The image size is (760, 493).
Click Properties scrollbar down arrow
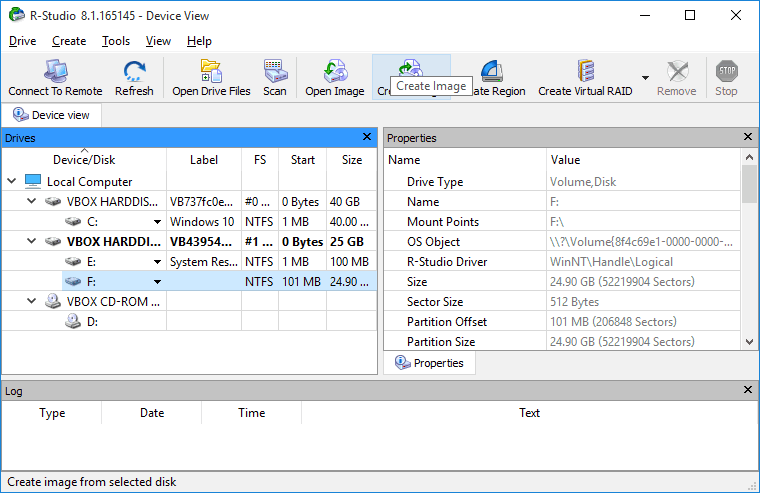click(749, 342)
